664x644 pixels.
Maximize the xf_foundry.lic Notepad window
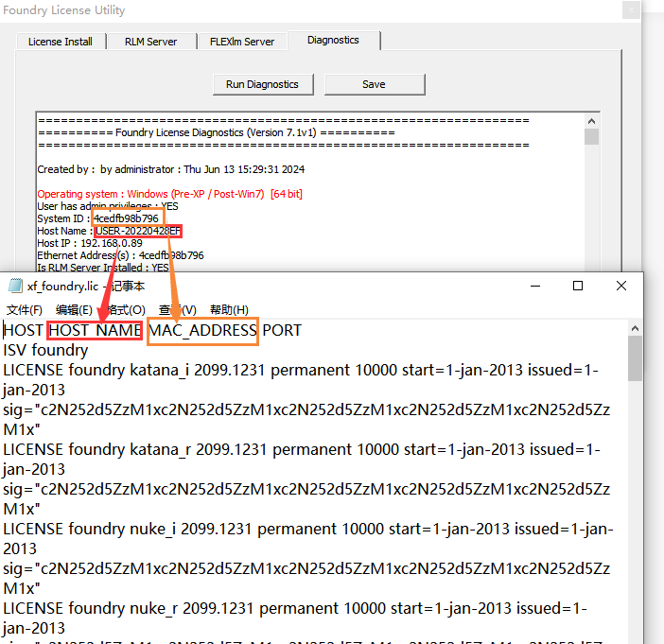(578, 286)
